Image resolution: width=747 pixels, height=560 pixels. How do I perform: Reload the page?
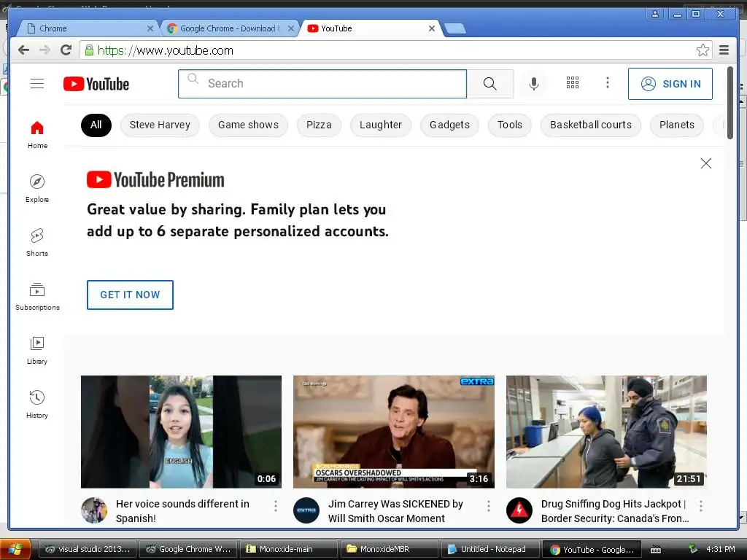pyautogui.click(x=66, y=50)
